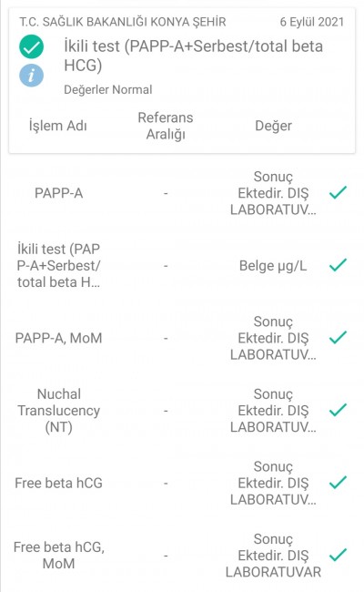The height and width of the screenshot is (592, 364).
Task: Click the checkmark beside Free beta hCG
Action: [x=338, y=483]
